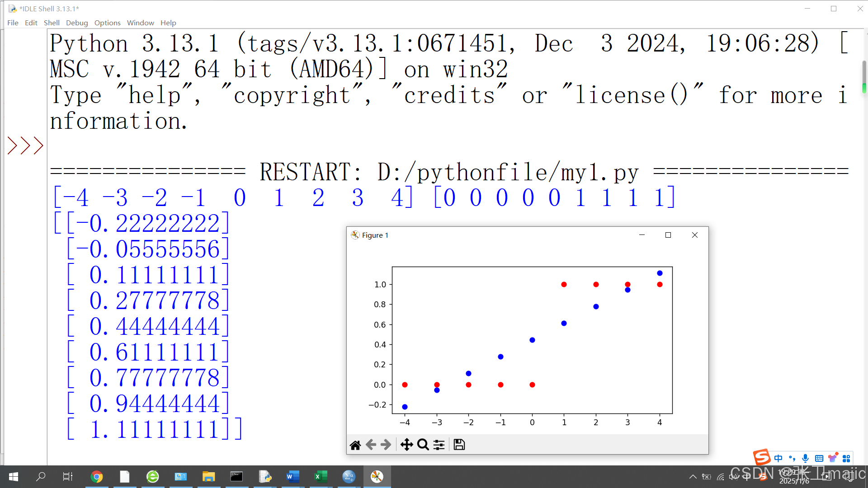Click the Windows Start button
The image size is (868, 488).
tap(14, 477)
